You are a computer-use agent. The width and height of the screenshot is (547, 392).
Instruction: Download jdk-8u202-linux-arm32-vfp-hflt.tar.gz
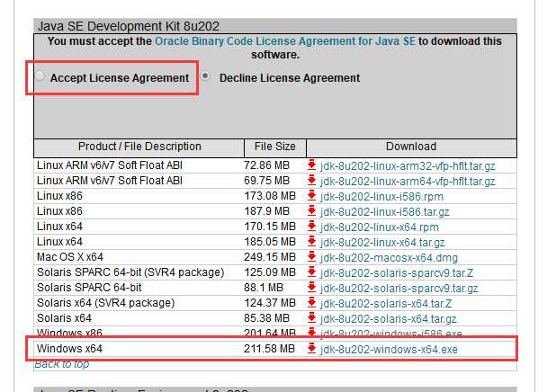point(408,166)
